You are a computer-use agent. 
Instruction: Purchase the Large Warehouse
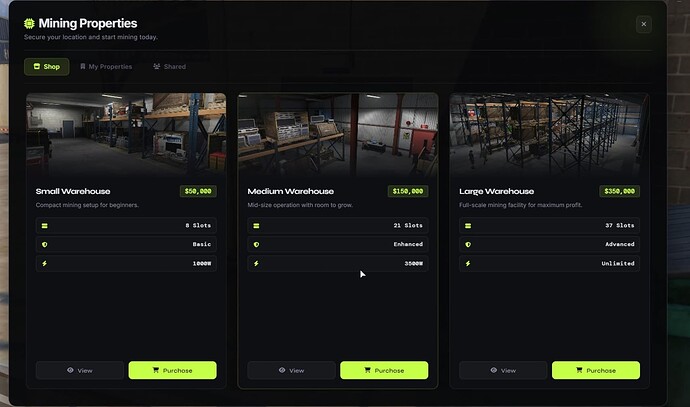coord(596,370)
